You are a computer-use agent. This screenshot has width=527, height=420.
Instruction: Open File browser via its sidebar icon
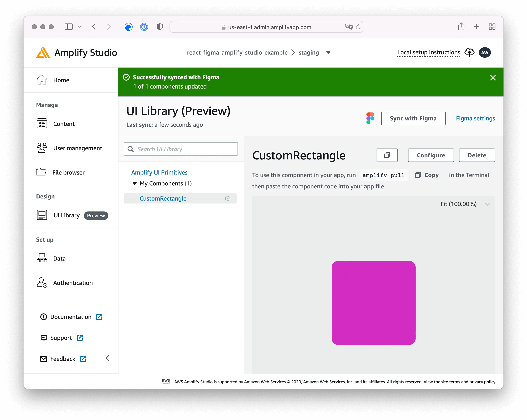point(42,172)
